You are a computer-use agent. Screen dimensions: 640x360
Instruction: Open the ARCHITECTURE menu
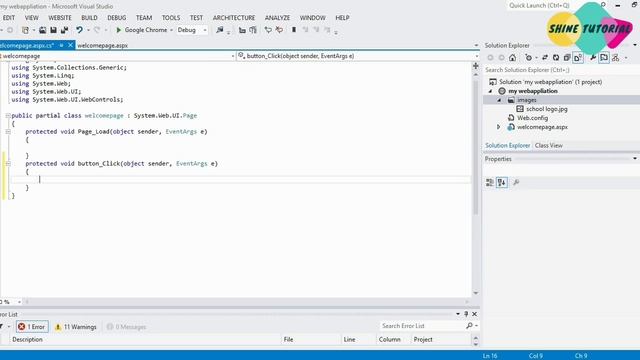234,18
